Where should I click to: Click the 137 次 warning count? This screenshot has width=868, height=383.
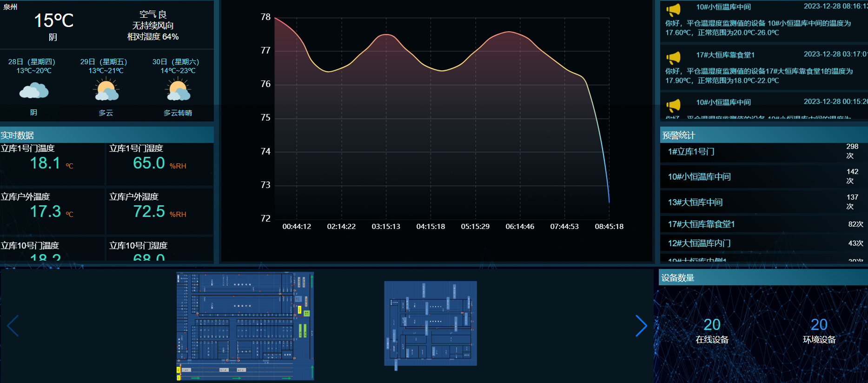(x=852, y=202)
